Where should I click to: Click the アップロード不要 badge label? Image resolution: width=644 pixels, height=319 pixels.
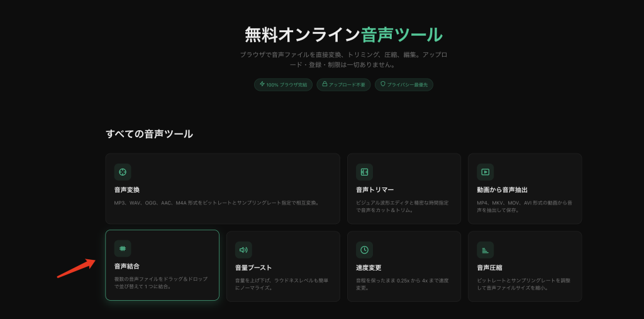[347, 85]
